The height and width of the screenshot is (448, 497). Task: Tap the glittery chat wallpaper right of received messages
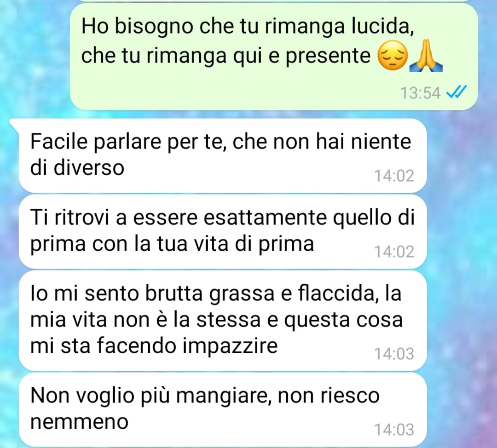point(461,253)
